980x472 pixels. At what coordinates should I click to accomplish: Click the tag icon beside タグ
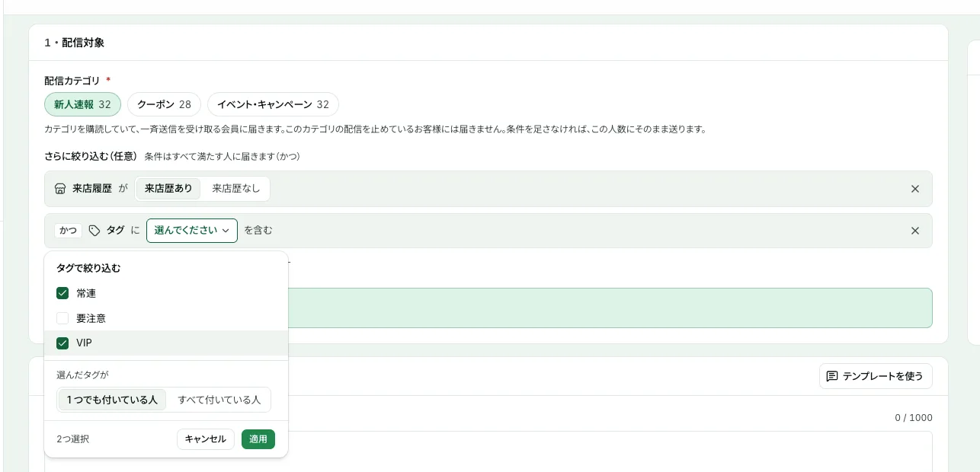tap(94, 231)
